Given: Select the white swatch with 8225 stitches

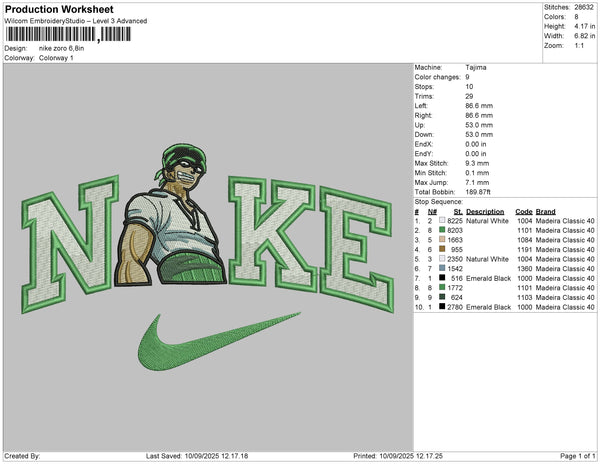Looking at the screenshot, I should pyautogui.click(x=445, y=221).
